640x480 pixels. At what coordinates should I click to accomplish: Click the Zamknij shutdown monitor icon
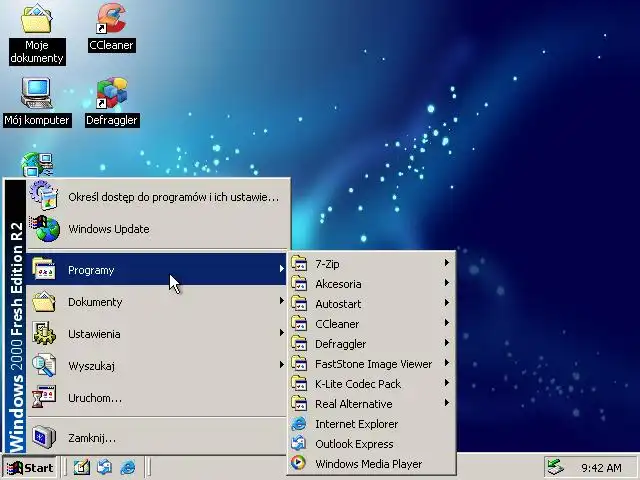(44, 437)
